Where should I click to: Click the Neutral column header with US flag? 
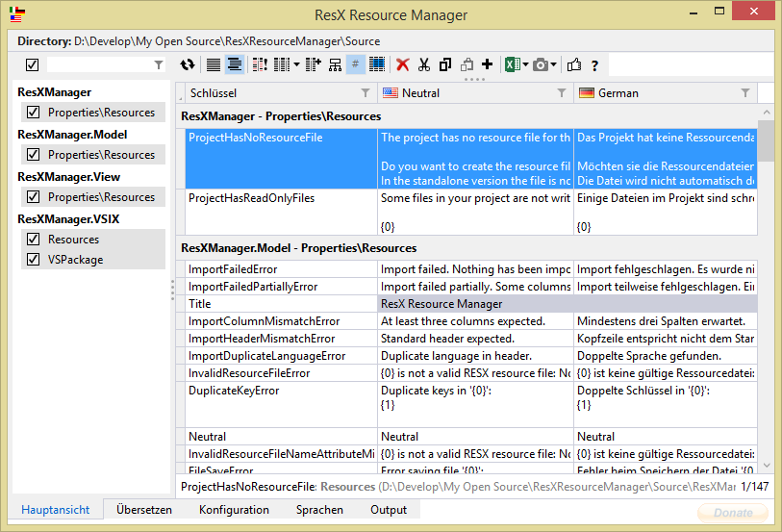(476, 93)
